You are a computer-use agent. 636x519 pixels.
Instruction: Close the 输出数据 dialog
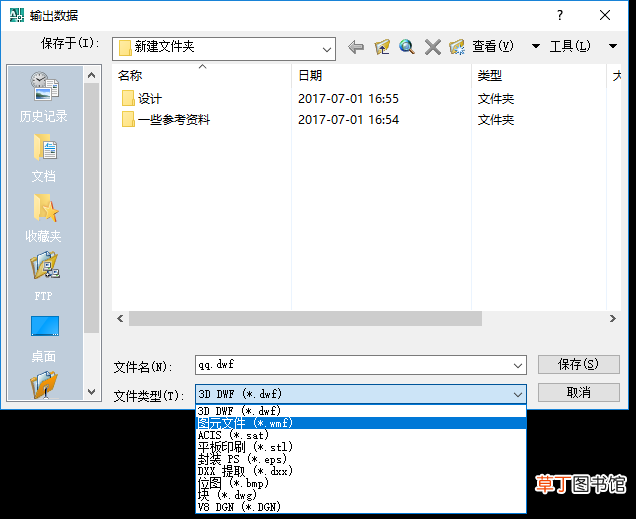pyautogui.click(x=605, y=15)
